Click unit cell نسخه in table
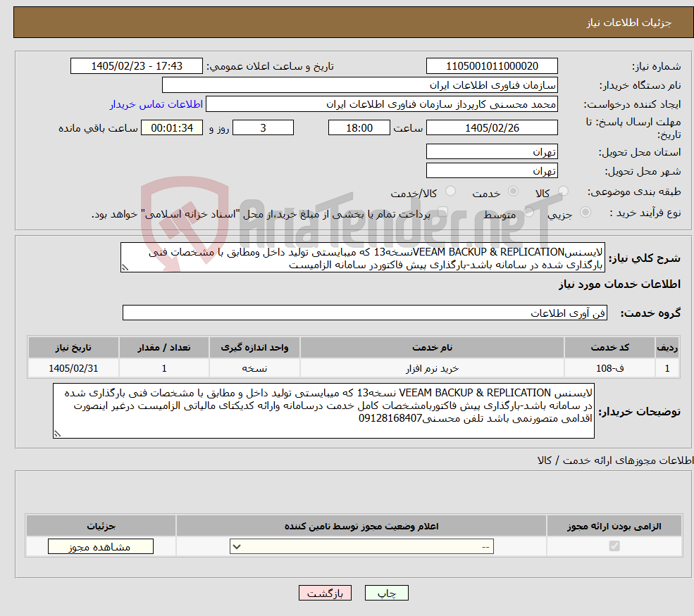 (254, 368)
